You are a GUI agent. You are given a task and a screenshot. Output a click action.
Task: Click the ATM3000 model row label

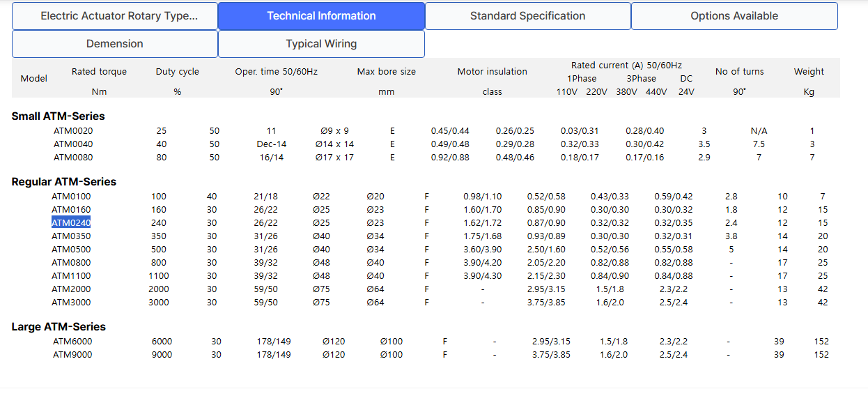coord(71,303)
